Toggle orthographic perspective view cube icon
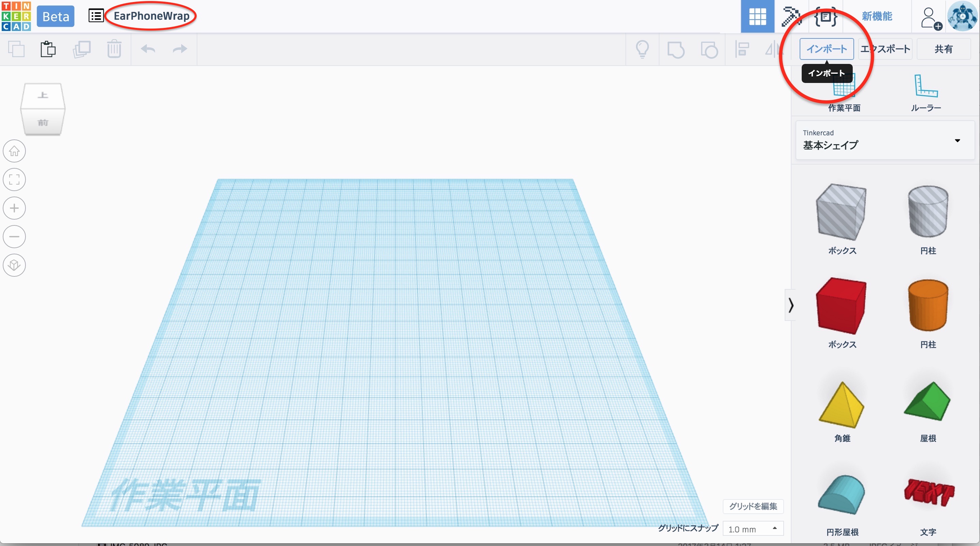This screenshot has width=980, height=546. (x=14, y=265)
